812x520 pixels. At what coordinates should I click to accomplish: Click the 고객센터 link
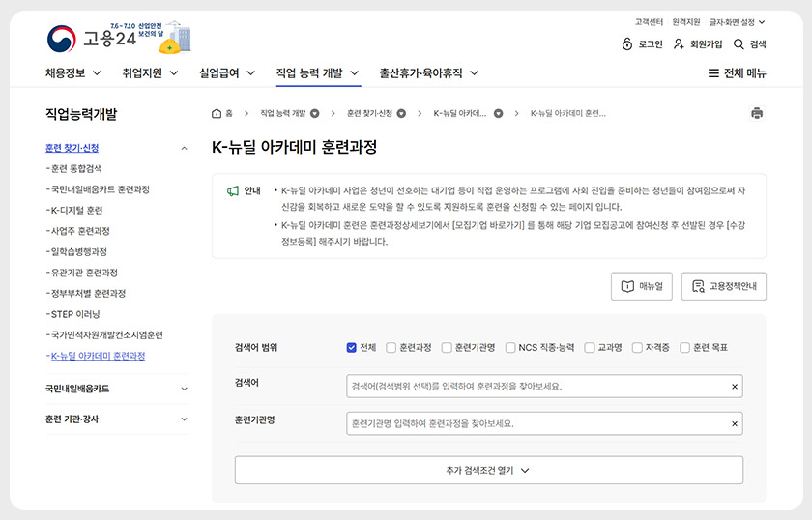(649, 22)
